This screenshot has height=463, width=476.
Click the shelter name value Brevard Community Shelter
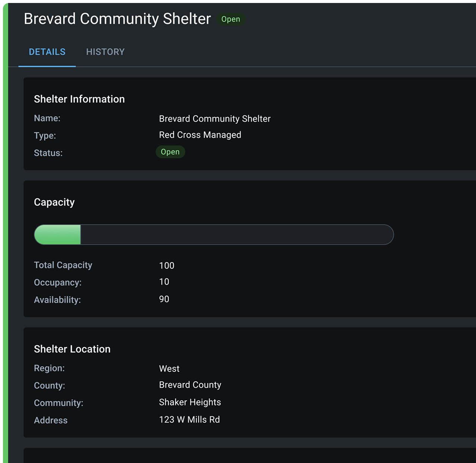point(215,119)
